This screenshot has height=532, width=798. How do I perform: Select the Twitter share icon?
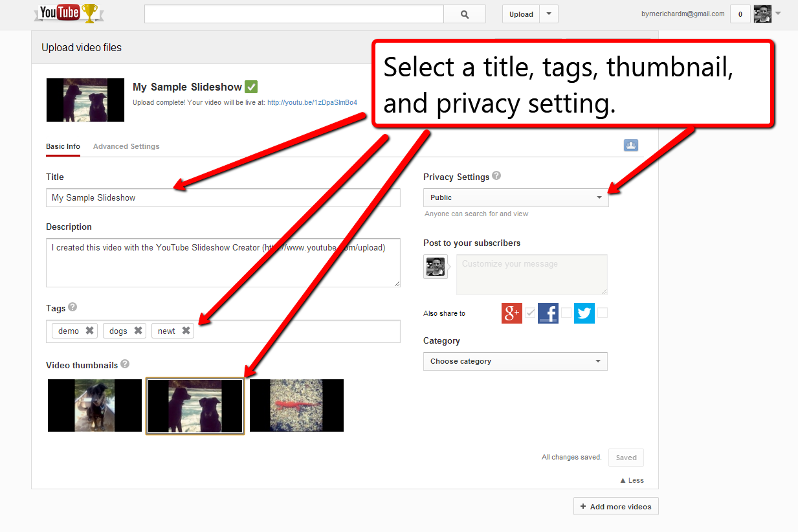tap(584, 313)
